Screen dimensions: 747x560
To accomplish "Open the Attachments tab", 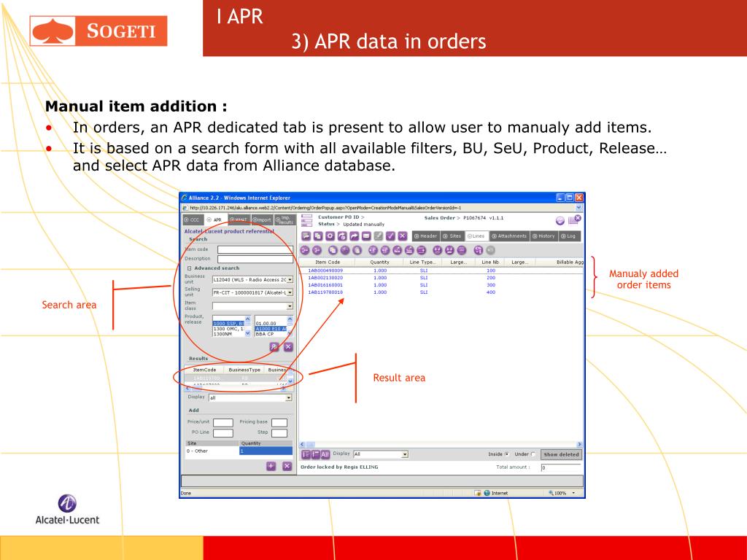I will [x=509, y=236].
